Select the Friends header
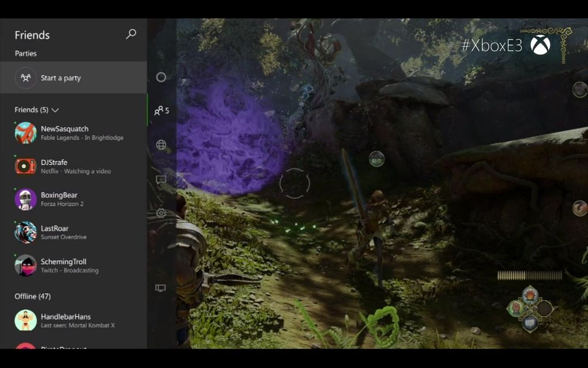This screenshot has width=588, height=368. [x=32, y=35]
